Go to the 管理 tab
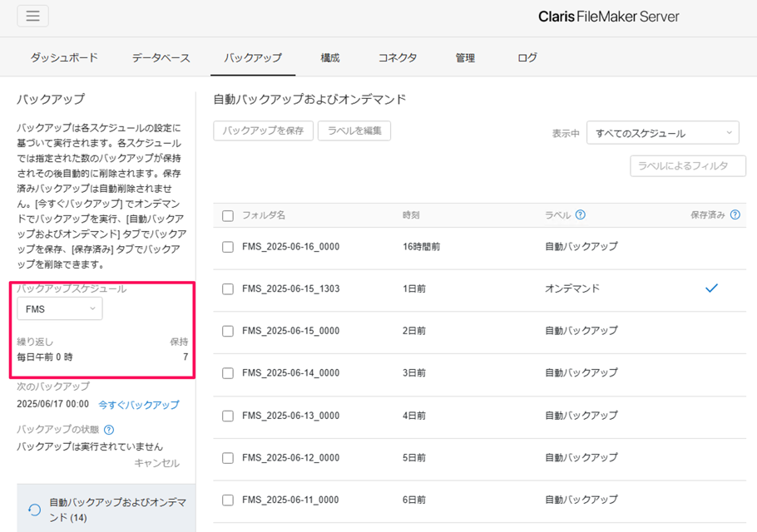757x532 pixels. click(x=465, y=57)
